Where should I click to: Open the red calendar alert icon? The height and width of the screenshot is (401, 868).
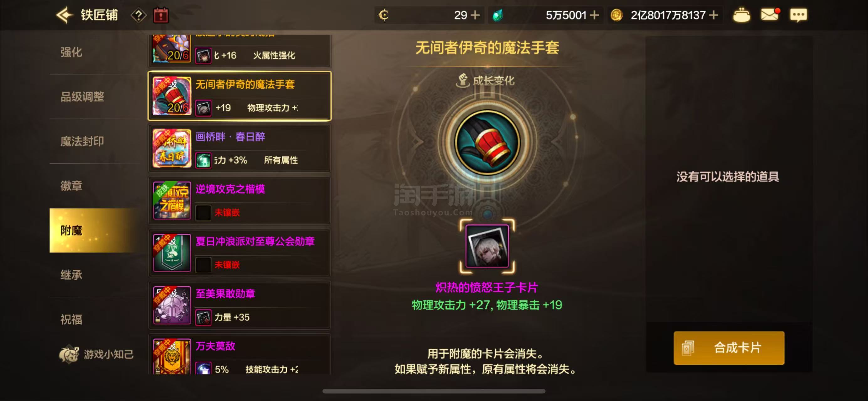(161, 15)
